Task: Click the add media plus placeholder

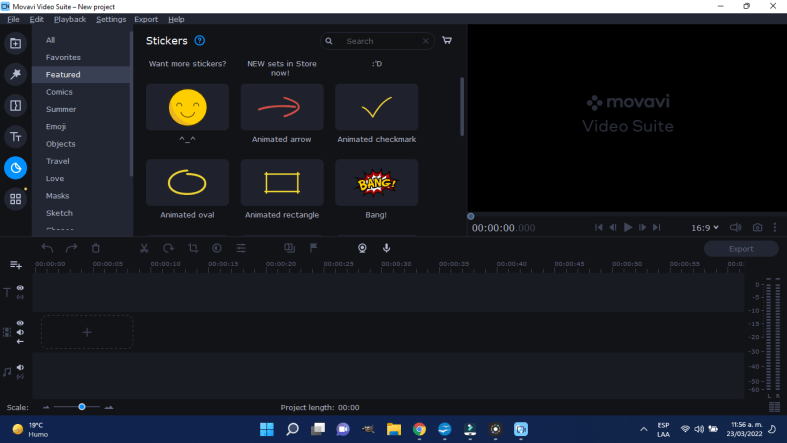Action: (x=87, y=332)
